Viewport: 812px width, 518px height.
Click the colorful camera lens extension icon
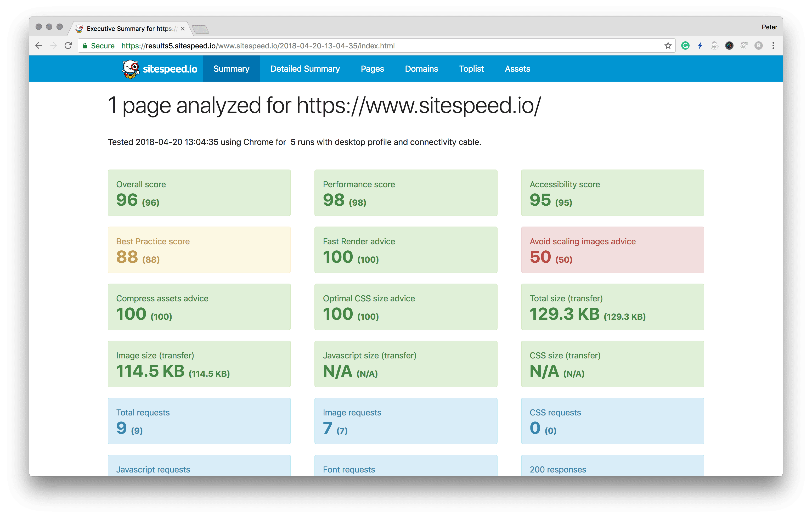point(729,46)
